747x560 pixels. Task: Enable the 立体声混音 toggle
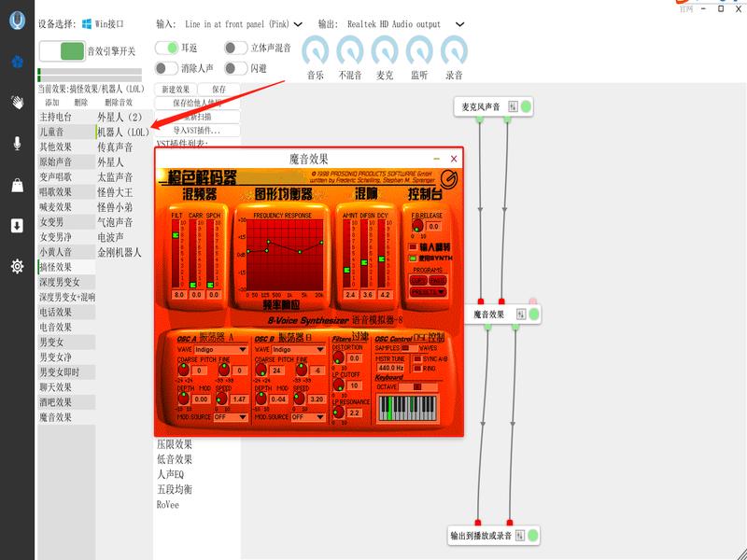pyautogui.click(x=236, y=48)
